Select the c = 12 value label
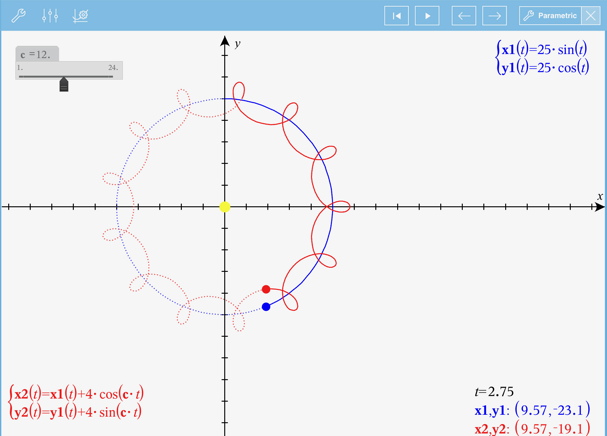Screen dimensions: 607x436 coord(36,54)
